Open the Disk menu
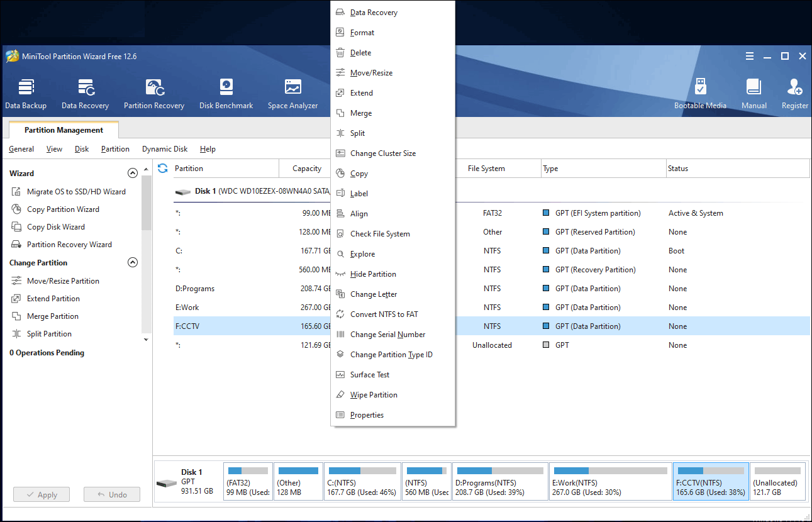812x522 pixels. click(82, 149)
